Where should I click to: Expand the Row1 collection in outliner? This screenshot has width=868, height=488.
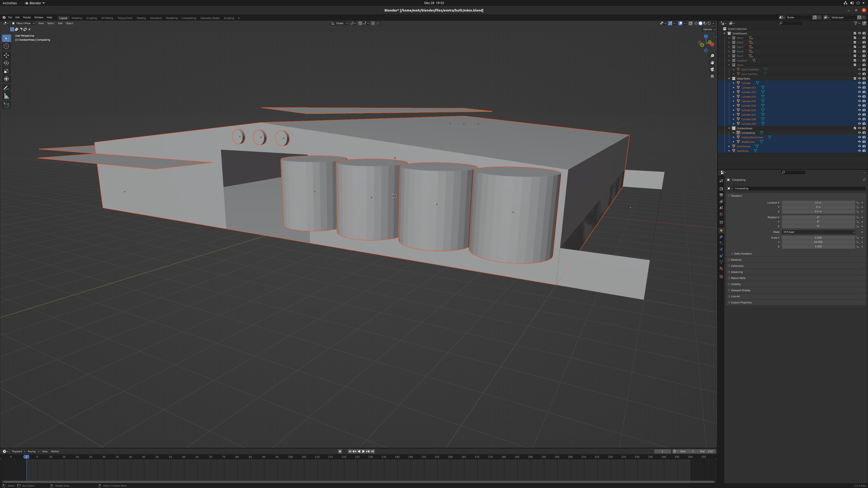pos(729,38)
